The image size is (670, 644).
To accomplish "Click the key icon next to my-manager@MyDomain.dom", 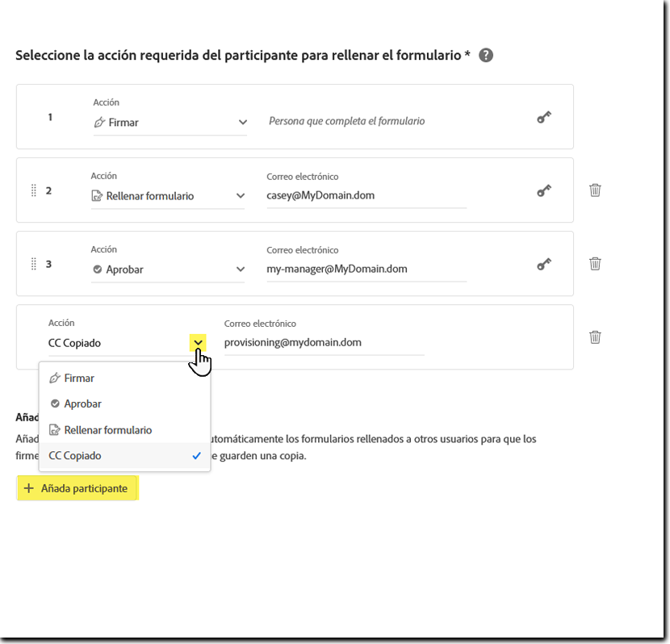I will (543, 264).
